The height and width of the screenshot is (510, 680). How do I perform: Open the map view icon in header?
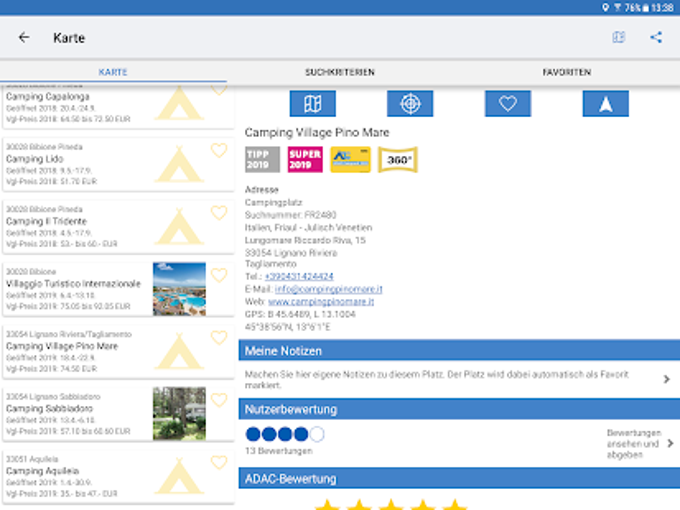[x=618, y=37]
